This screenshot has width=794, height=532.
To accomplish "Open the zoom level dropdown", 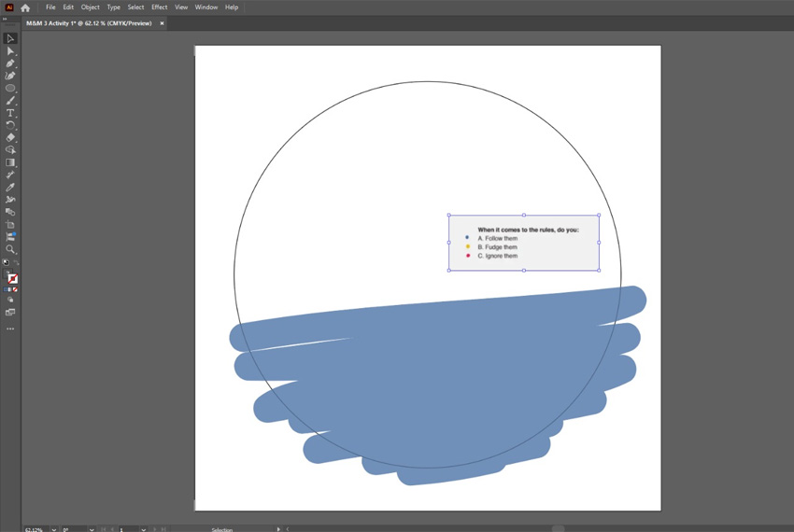I will (x=52, y=529).
